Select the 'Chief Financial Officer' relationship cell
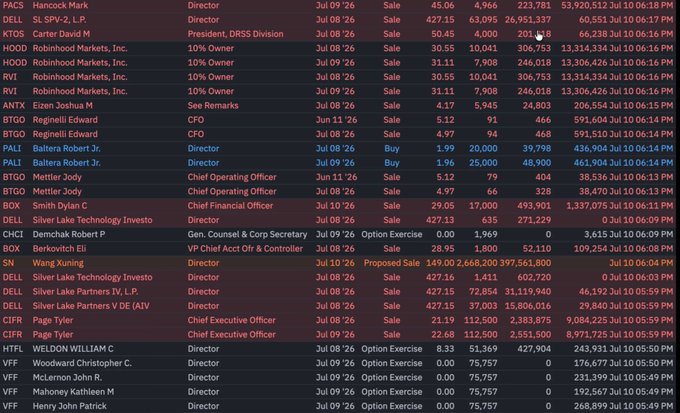680x413 pixels. [x=230, y=206]
